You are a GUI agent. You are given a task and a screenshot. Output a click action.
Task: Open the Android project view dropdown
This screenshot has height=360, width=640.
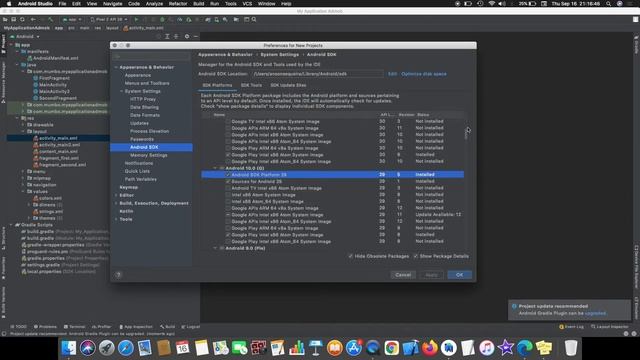point(25,36)
